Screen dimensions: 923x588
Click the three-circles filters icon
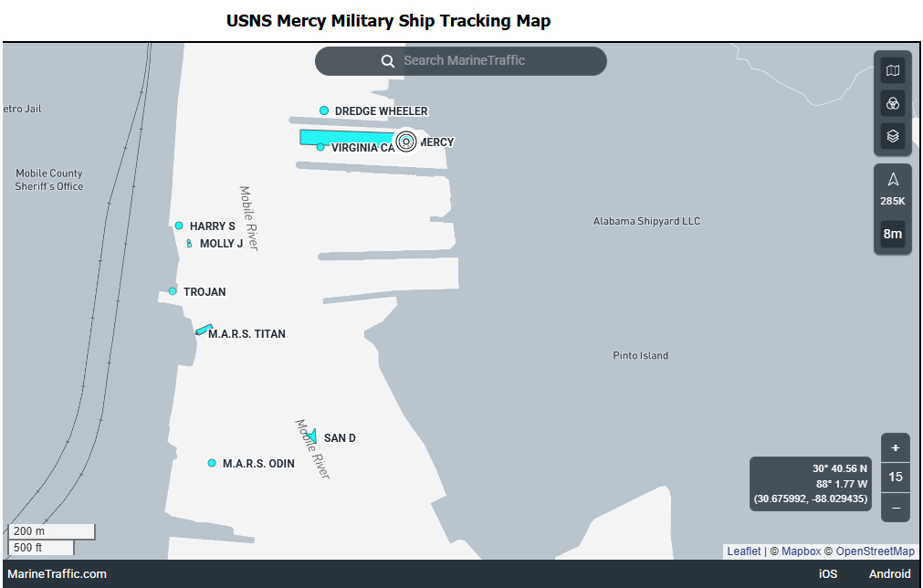pyautogui.click(x=893, y=103)
